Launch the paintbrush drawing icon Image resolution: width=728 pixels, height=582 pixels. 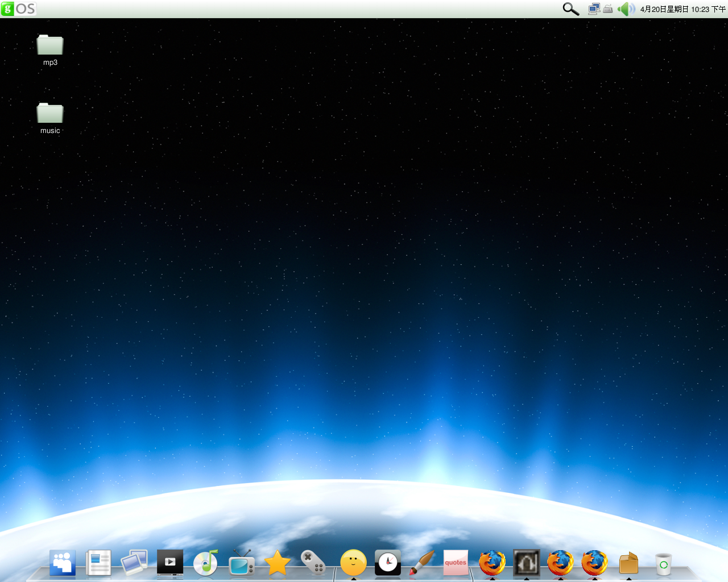click(x=422, y=563)
